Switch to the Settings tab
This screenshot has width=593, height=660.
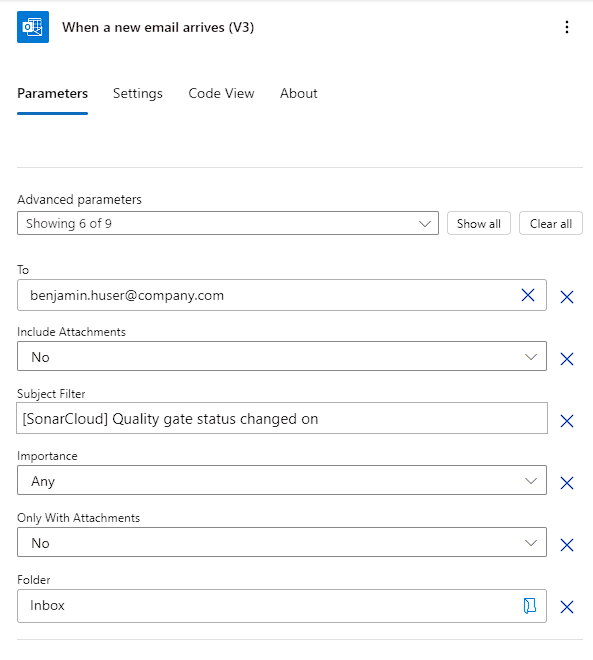[x=138, y=93]
